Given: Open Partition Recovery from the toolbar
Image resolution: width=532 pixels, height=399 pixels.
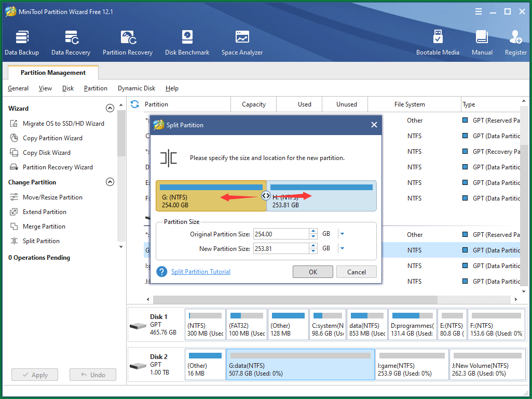Looking at the screenshot, I should pos(128,43).
